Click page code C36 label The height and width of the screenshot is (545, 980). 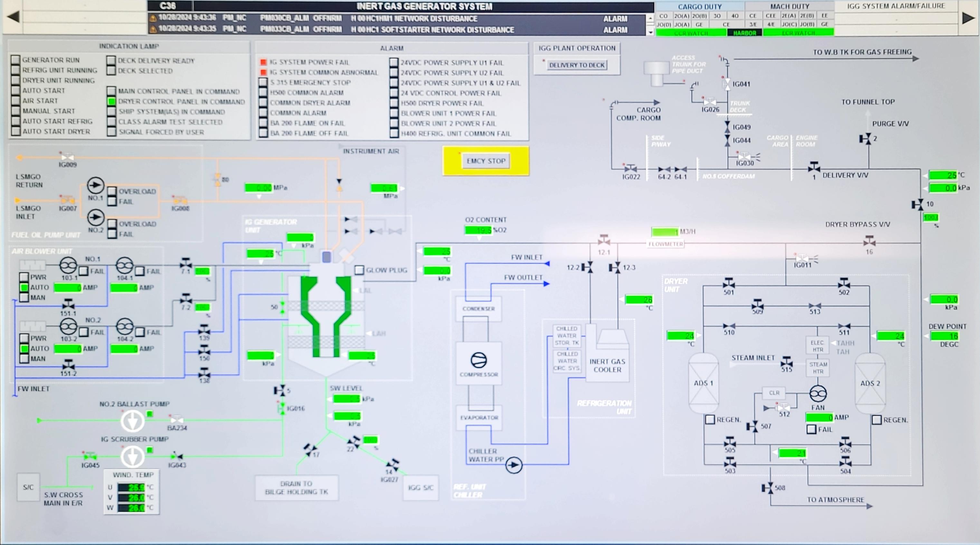click(168, 6)
